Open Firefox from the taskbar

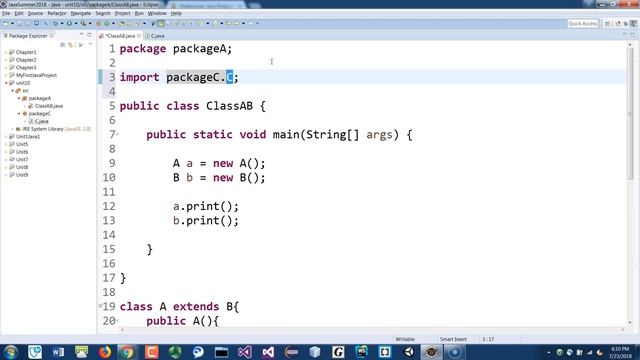pyautogui.click(x=104, y=352)
